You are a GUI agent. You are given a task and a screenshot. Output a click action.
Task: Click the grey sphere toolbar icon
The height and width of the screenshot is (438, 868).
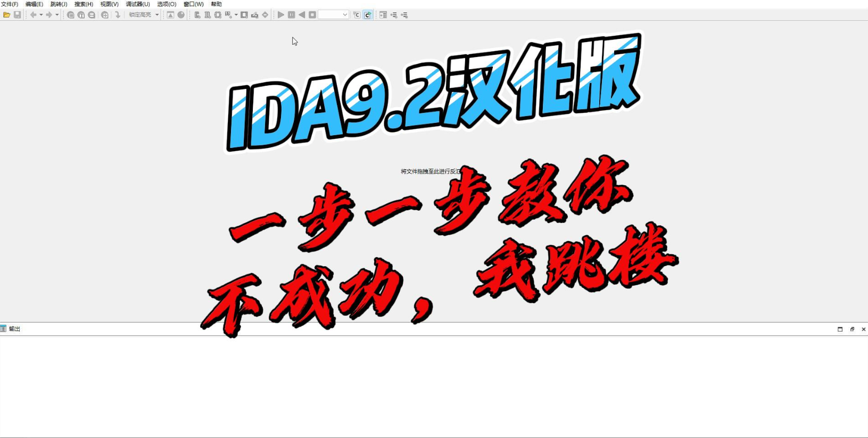tap(181, 15)
